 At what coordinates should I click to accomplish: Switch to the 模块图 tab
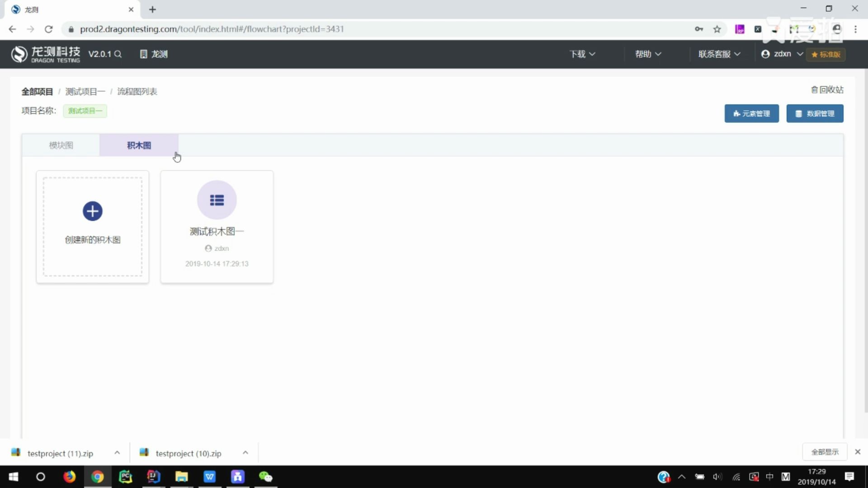tap(61, 145)
